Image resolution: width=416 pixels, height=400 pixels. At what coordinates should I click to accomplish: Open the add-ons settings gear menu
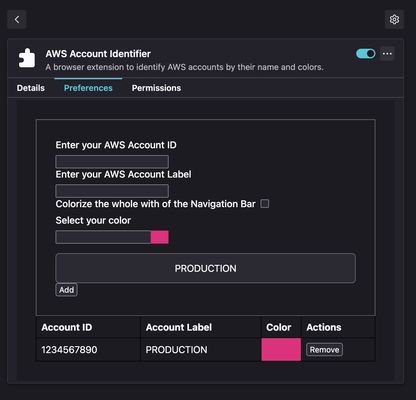click(394, 20)
